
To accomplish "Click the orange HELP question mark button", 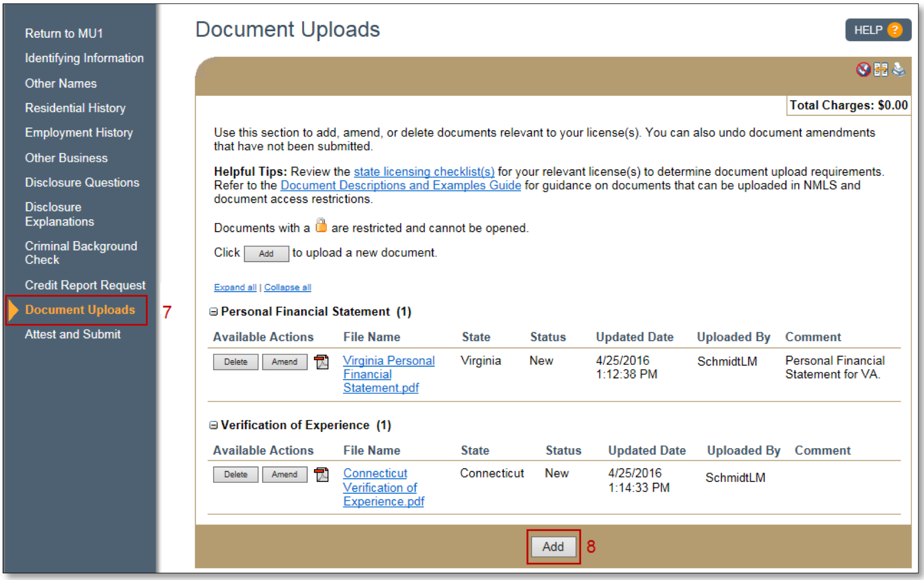I will pyautogui.click(x=894, y=30).
